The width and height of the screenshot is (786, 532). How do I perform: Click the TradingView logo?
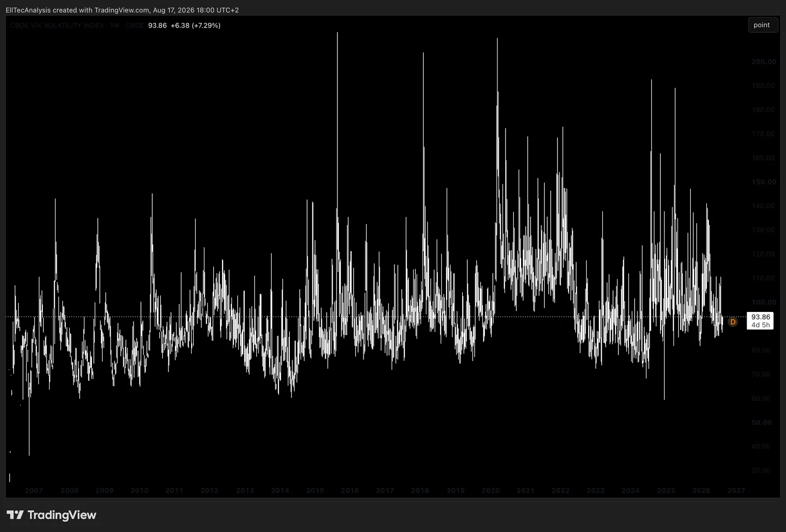click(51, 515)
